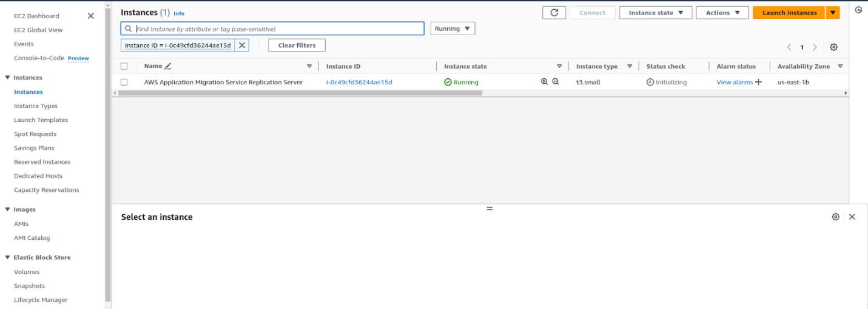Open the clock icon on the right edge

click(858, 10)
